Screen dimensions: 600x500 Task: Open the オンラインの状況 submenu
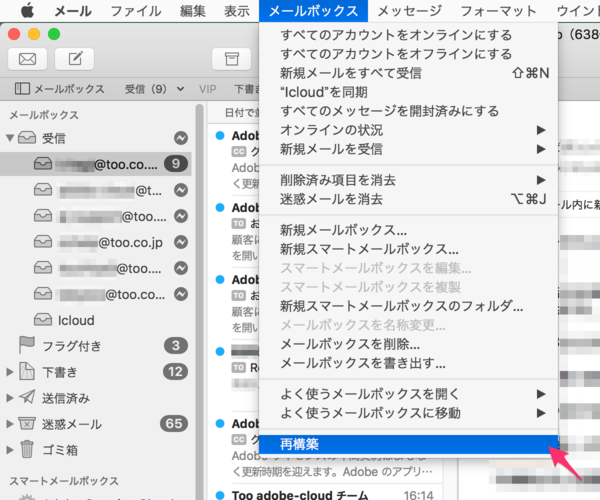point(330,130)
